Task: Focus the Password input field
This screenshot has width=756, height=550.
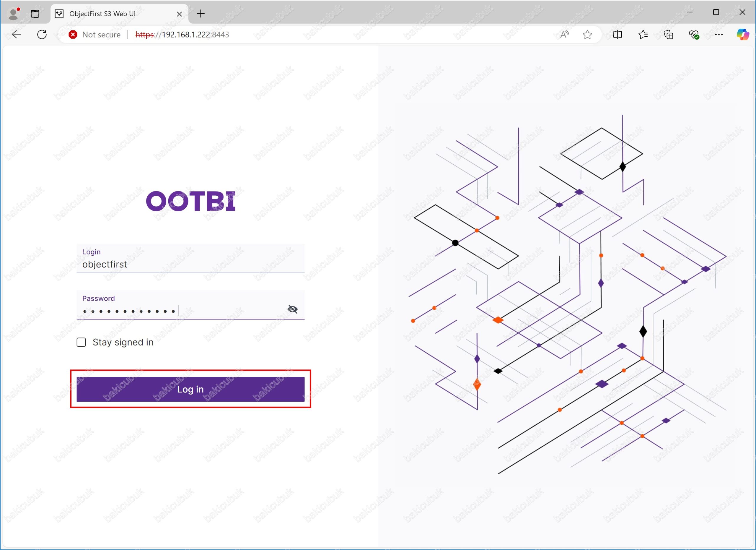Action: tap(190, 305)
